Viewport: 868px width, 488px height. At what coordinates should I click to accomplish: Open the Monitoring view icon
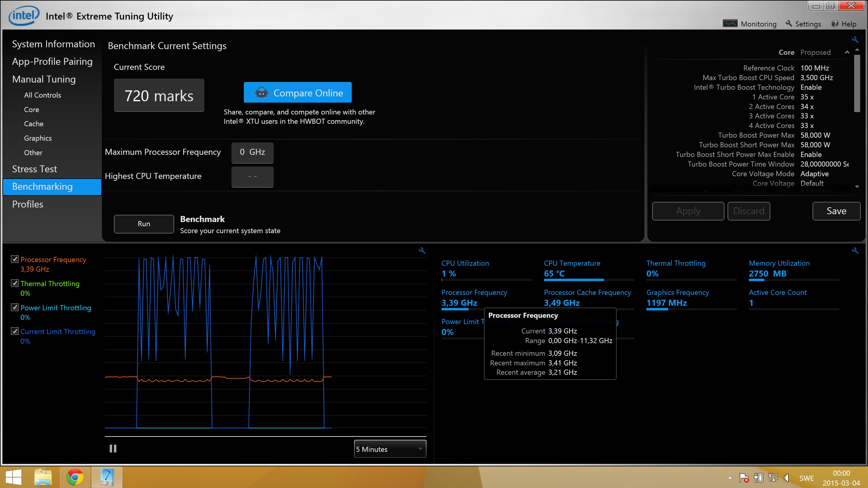[730, 23]
